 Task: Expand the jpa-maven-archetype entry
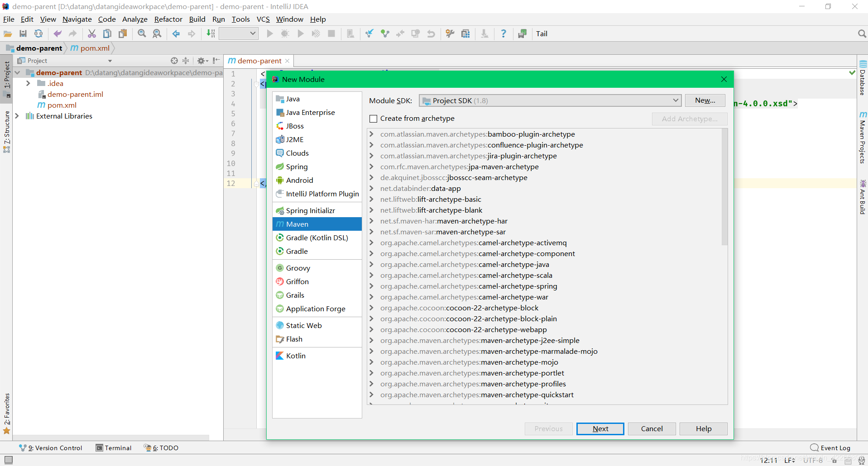[x=372, y=166]
